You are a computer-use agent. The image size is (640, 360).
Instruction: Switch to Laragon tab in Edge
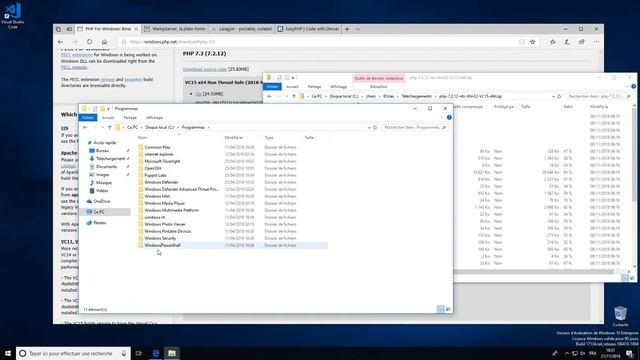(x=241, y=29)
